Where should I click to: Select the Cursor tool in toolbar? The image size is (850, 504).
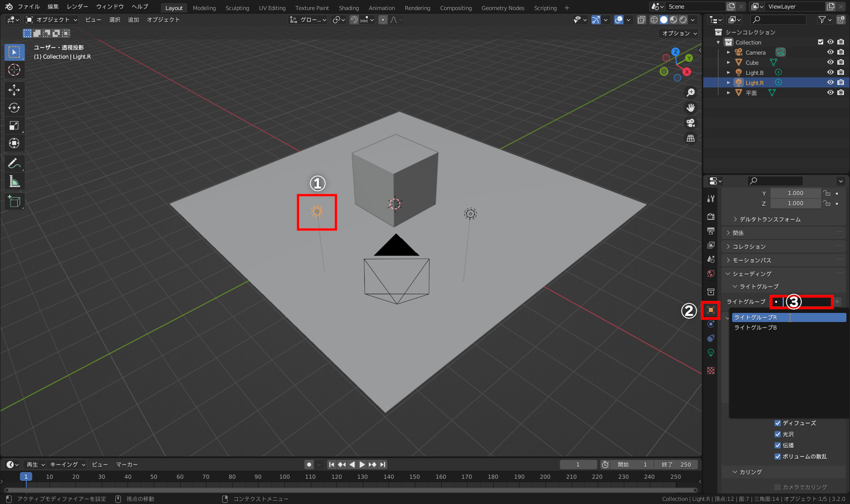[14, 70]
